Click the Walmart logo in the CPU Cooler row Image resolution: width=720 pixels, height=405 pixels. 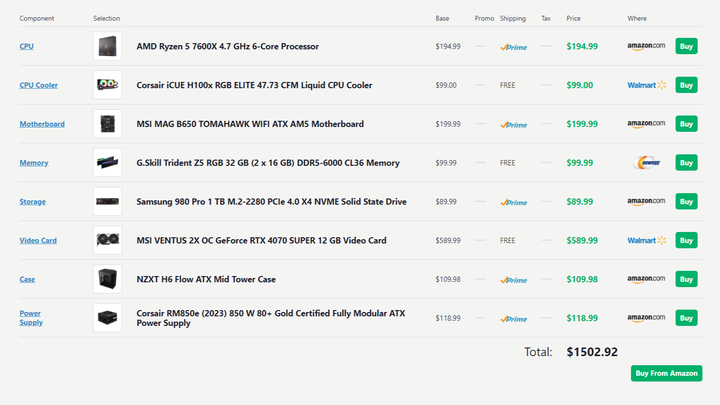click(647, 85)
